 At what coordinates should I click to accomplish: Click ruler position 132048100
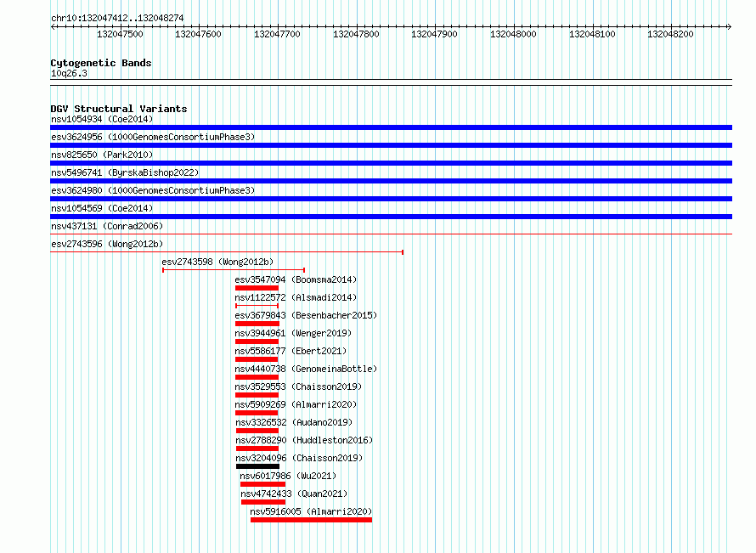pyautogui.click(x=593, y=34)
